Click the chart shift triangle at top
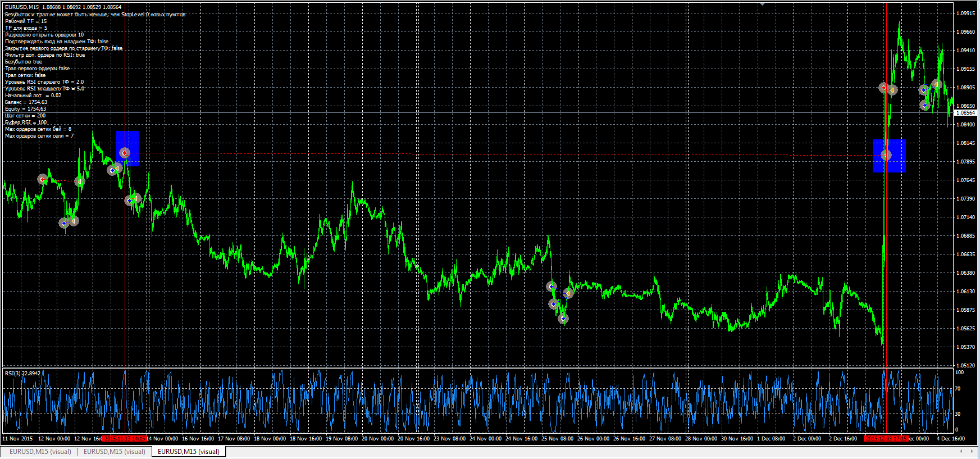980x459 pixels. tap(763, 4)
